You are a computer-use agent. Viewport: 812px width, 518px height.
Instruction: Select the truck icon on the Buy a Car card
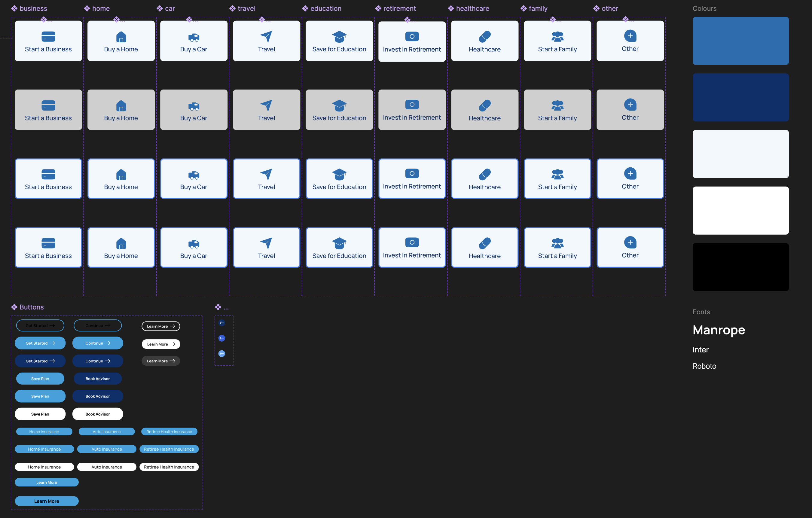pyautogui.click(x=194, y=36)
